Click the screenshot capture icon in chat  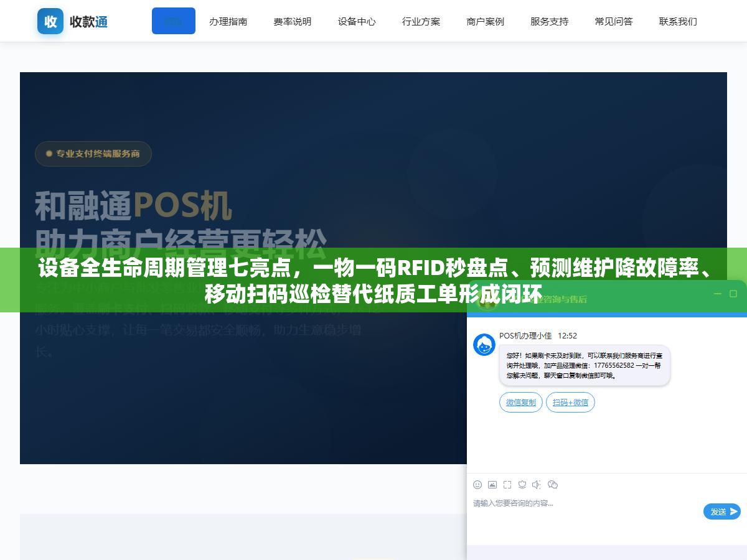507,485
